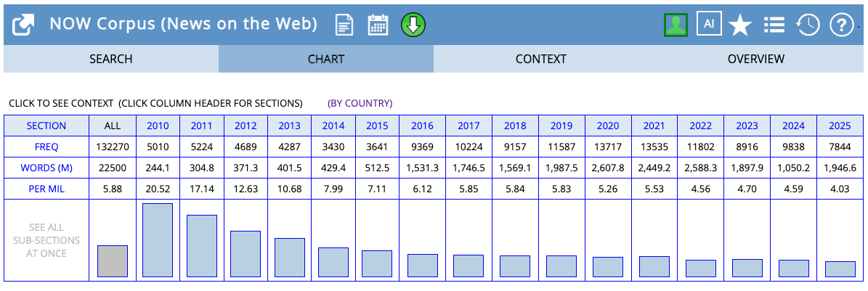Click the tallest bar for 2010
The image size is (868, 291).
[158, 239]
